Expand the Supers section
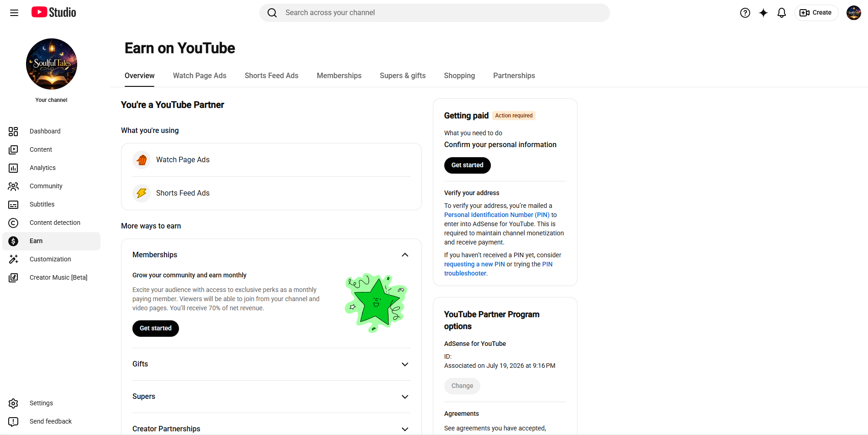The image size is (868, 435). pos(271,397)
